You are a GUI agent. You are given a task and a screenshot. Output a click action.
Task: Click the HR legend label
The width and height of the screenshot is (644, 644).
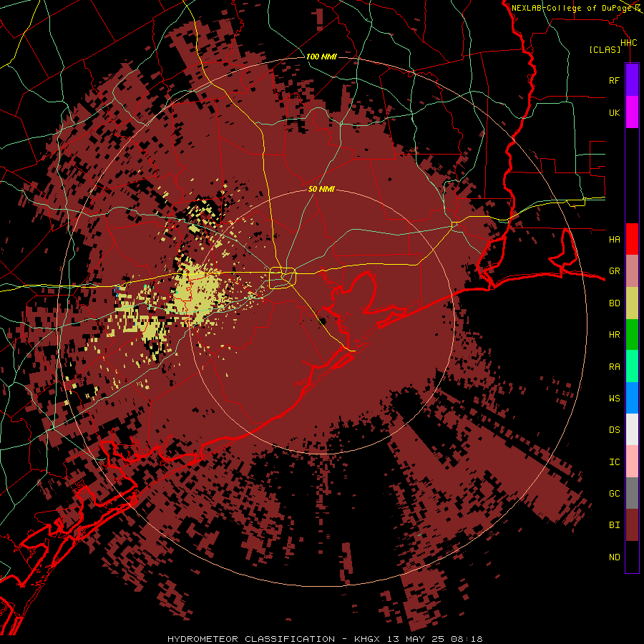pos(614,335)
